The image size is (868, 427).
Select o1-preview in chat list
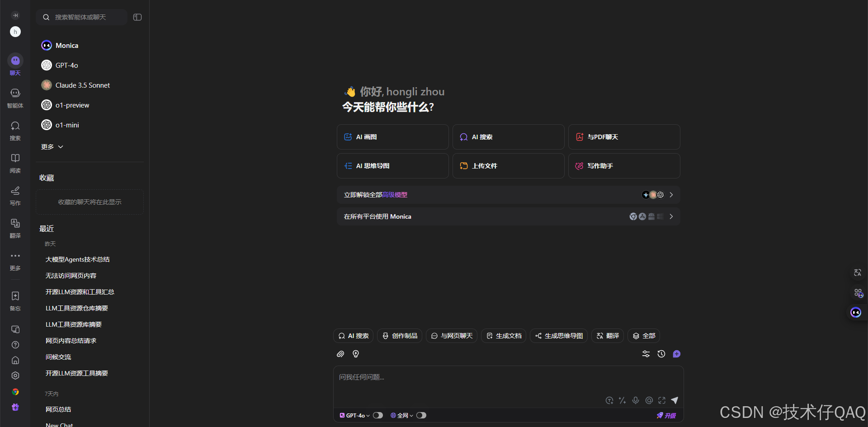point(90,105)
